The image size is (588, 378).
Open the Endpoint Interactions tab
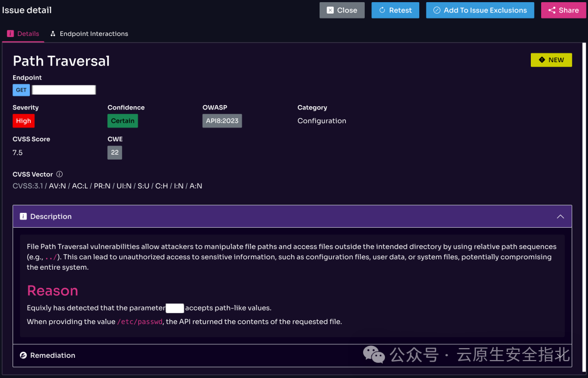point(89,34)
